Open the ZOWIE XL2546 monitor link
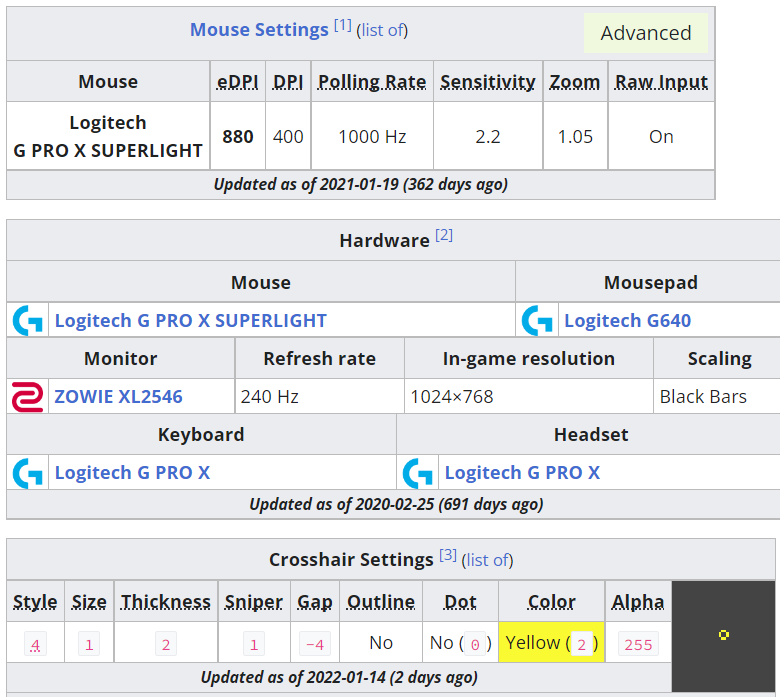Viewport: 780px width, 697px height. tap(118, 397)
